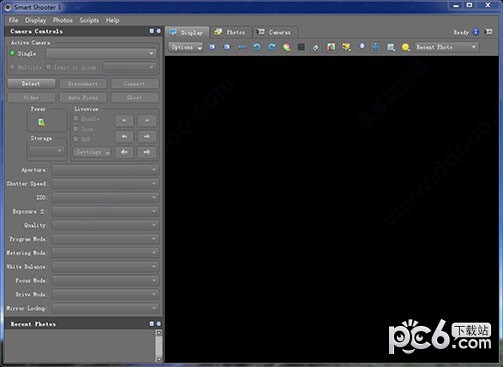The height and width of the screenshot is (367, 503).
Task: Click the Detect button
Action: (x=31, y=84)
